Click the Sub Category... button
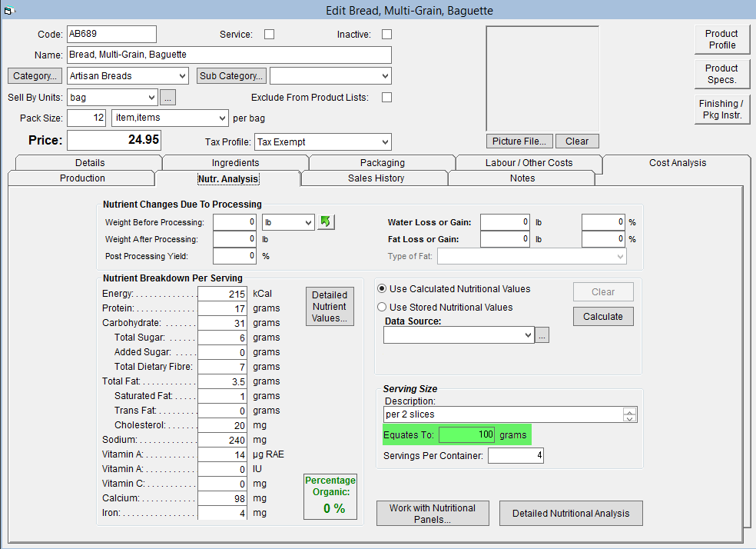Screen dimensions: 756x549 point(231,76)
